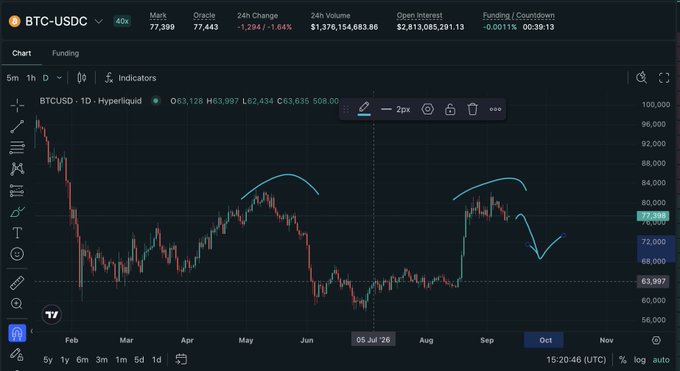Viewport: 680px width, 371px height.
Task: Click the Oct highlighted time axis label
Action: point(545,340)
